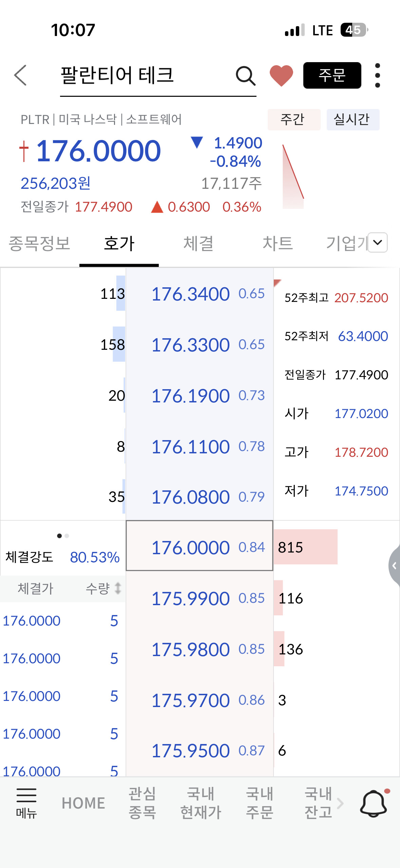The image size is (400, 868).
Task: Select the 주간 session toggle
Action: [x=293, y=120]
